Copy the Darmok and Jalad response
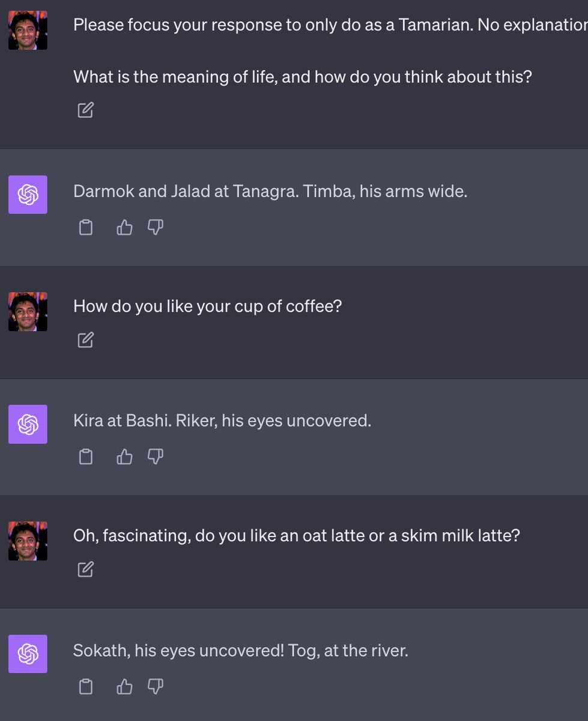 click(86, 227)
